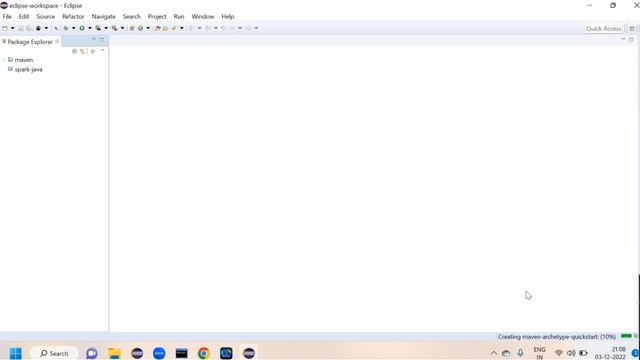Click the volume tray icon
Viewport: 640px width, 360px height.
pyautogui.click(x=571, y=353)
